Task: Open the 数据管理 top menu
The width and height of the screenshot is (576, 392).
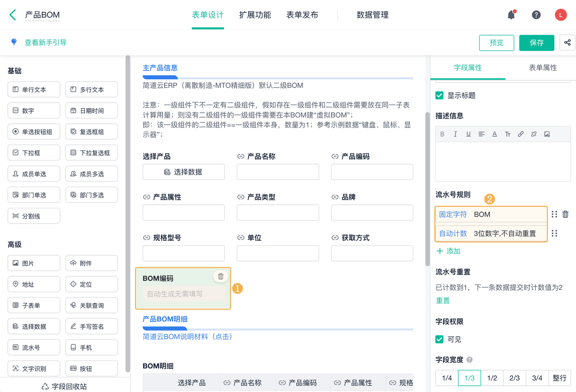Action: coord(372,15)
